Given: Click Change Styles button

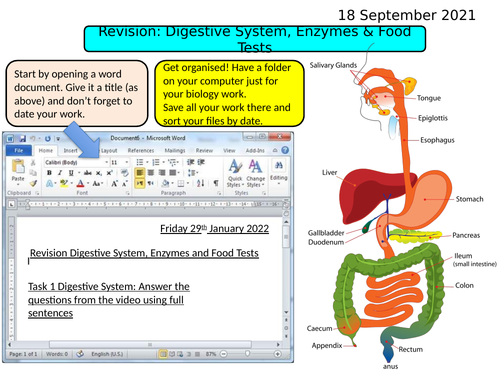Looking at the screenshot, I should pyautogui.click(x=255, y=173).
